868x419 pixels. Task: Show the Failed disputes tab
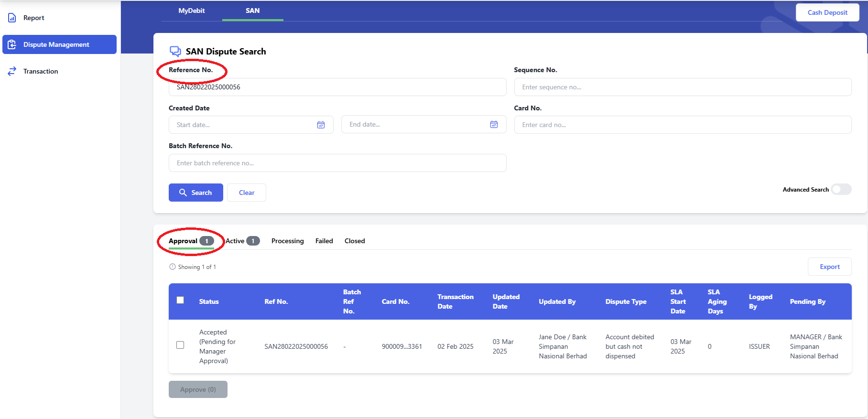click(324, 241)
